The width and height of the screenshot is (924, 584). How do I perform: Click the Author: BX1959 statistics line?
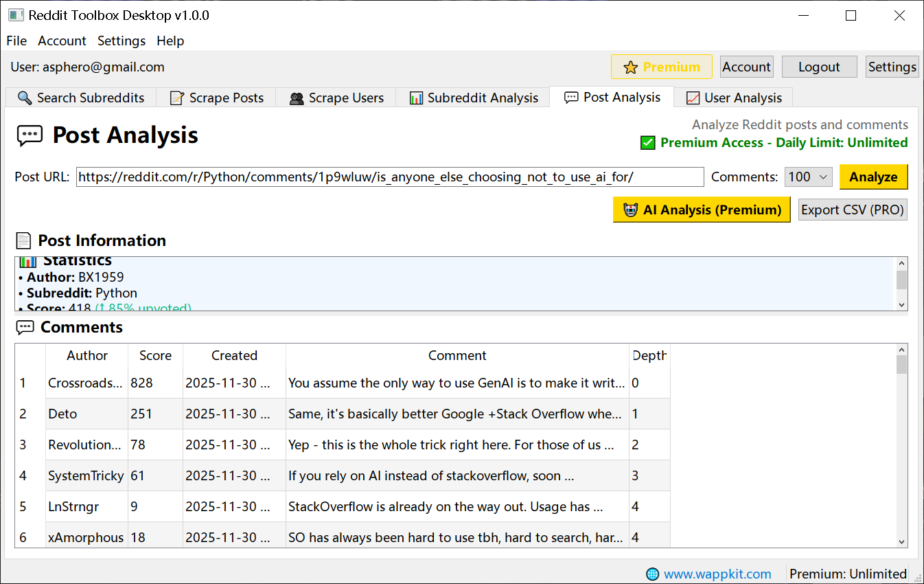(71, 277)
